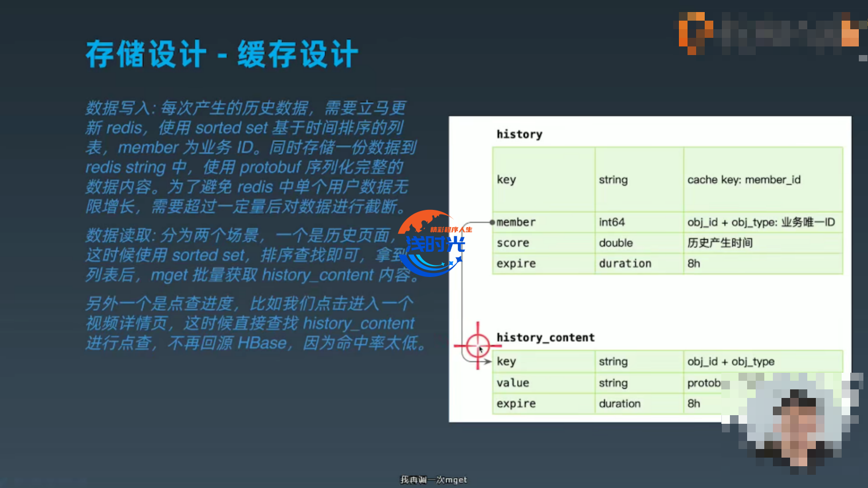
Task: Click the 业务唯一ID description cell
Action: 761,222
